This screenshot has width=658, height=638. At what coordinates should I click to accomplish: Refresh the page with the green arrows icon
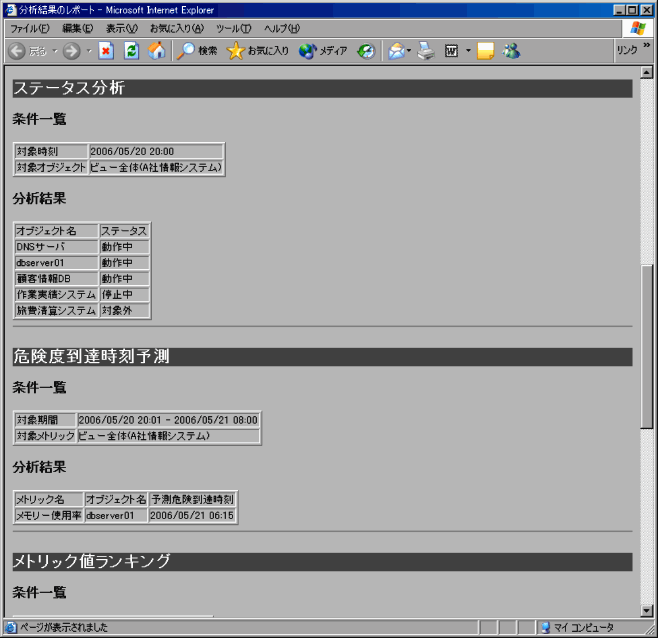pyautogui.click(x=131, y=51)
